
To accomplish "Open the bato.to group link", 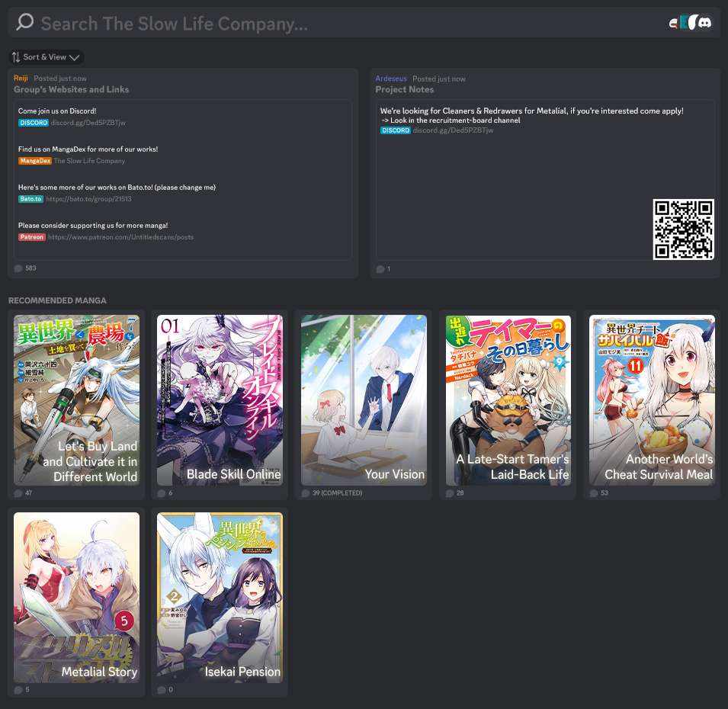I will [x=88, y=198].
